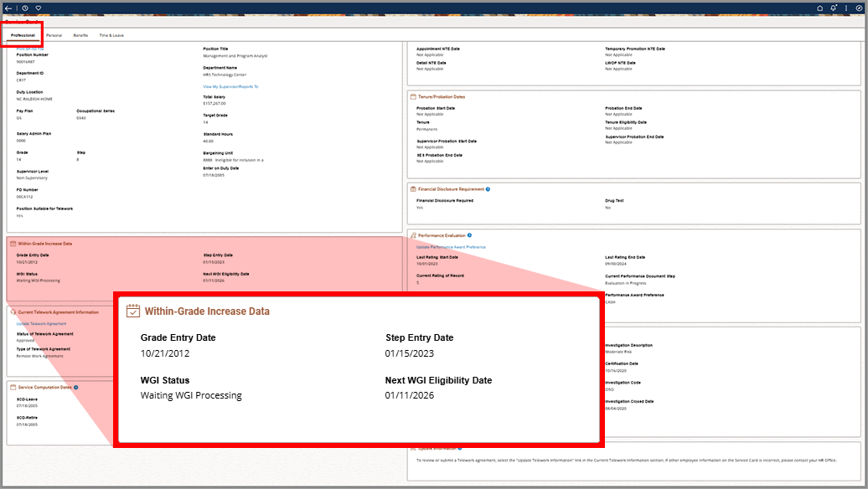The height and width of the screenshot is (489, 868).
Task: Click the Performance Evaluation person icon
Action: 416,234
